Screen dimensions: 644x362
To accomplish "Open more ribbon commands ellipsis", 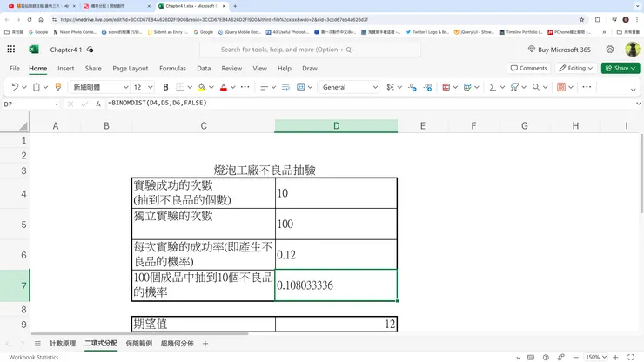I will [x=587, y=87].
